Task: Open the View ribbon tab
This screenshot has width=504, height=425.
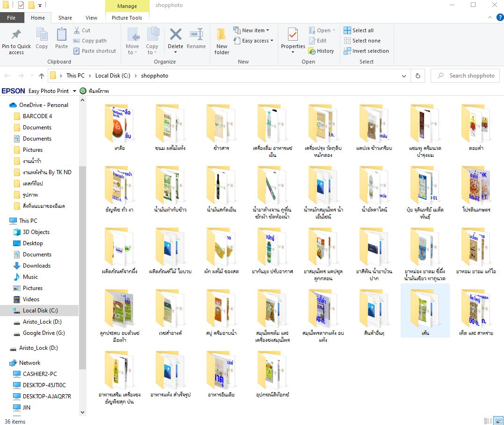Action: [91, 18]
